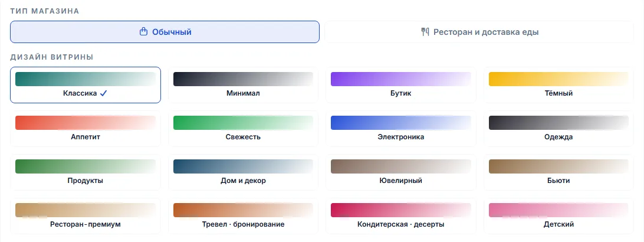Screen dimensions: 644x242
Task: Select the Ресторан-премиум design label
Action: [x=86, y=224]
